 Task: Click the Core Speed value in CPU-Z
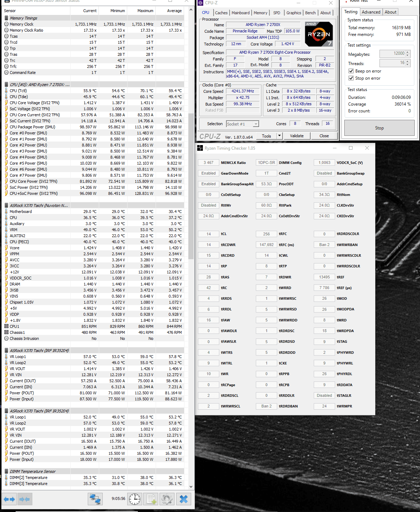point(243,91)
